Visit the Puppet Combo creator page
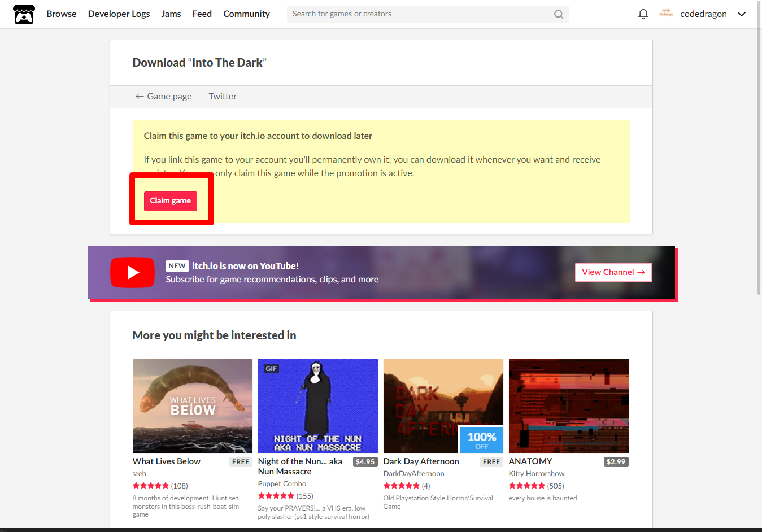This screenshot has width=762, height=532. click(x=282, y=484)
